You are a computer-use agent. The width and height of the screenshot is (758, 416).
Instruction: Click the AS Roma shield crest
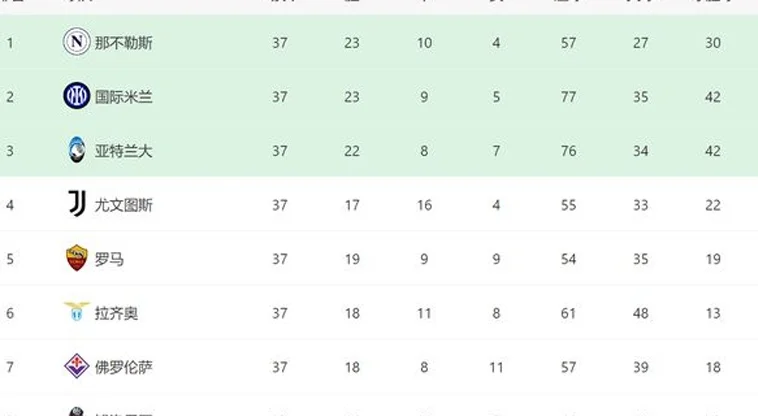(x=76, y=258)
